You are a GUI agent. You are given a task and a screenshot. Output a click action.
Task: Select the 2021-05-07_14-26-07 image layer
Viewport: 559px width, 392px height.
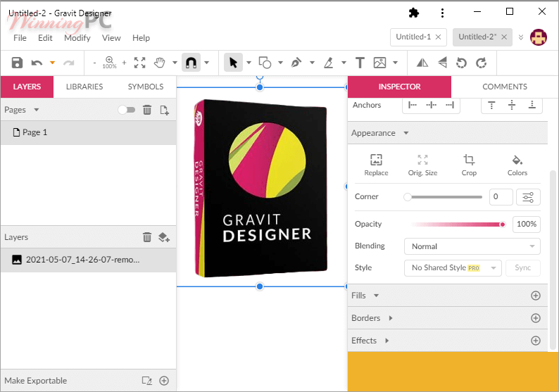tap(89, 260)
